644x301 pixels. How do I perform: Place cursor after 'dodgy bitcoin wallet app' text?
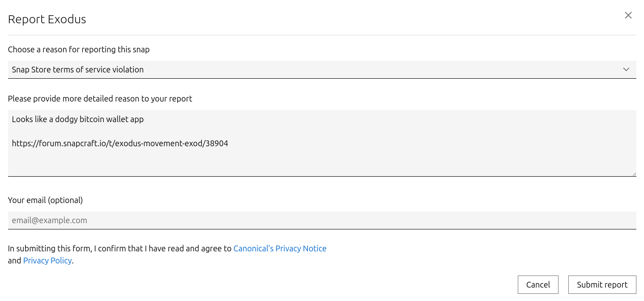144,119
